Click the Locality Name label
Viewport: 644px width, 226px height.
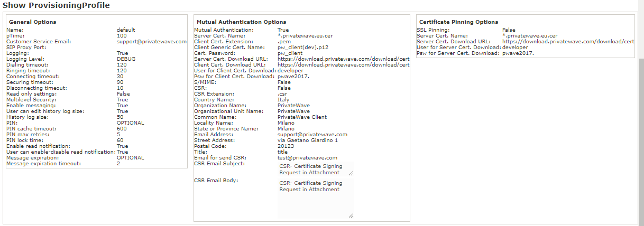215,123
